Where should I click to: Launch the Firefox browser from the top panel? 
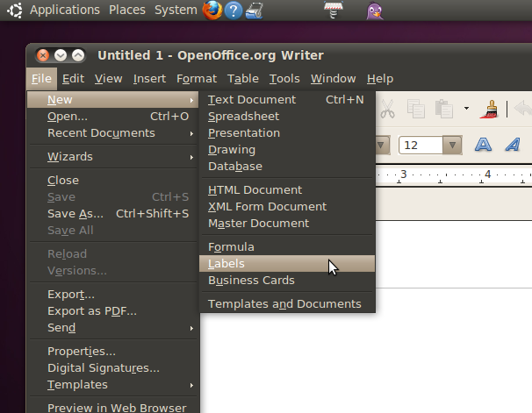coord(212,11)
